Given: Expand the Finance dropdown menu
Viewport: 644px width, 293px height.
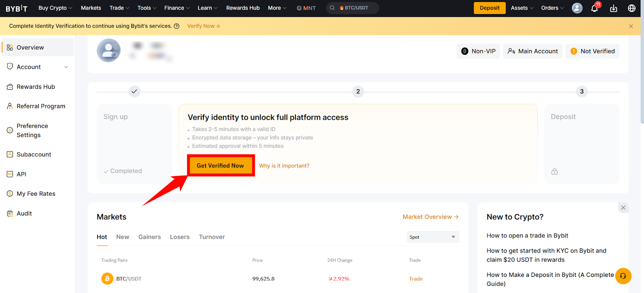Looking at the screenshot, I should pyautogui.click(x=177, y=8).
